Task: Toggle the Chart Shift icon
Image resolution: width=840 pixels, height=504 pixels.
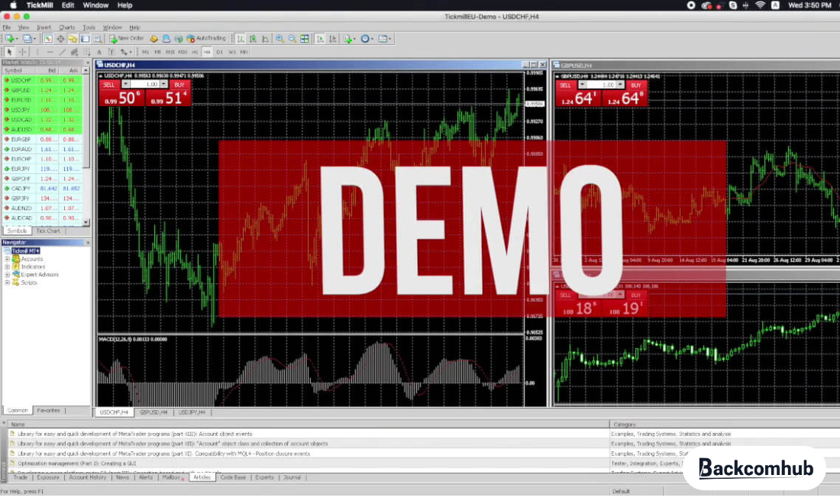Action: [333, 38]
